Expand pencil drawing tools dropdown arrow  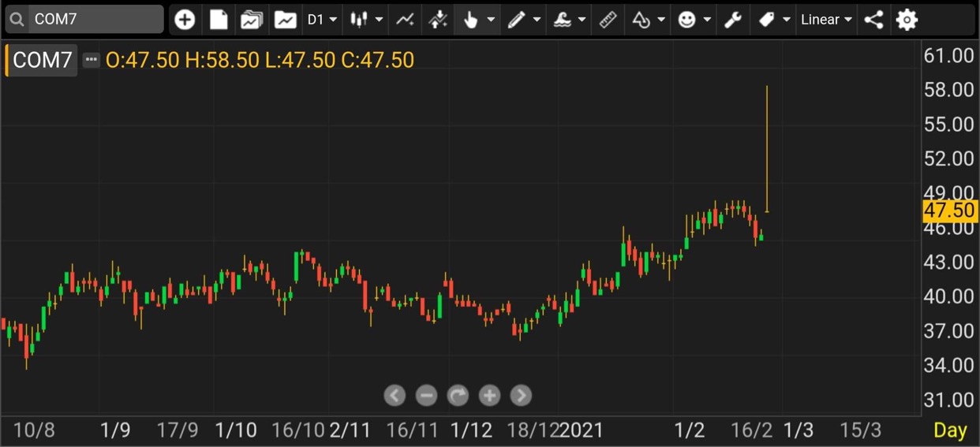click(x=537, y=20)
